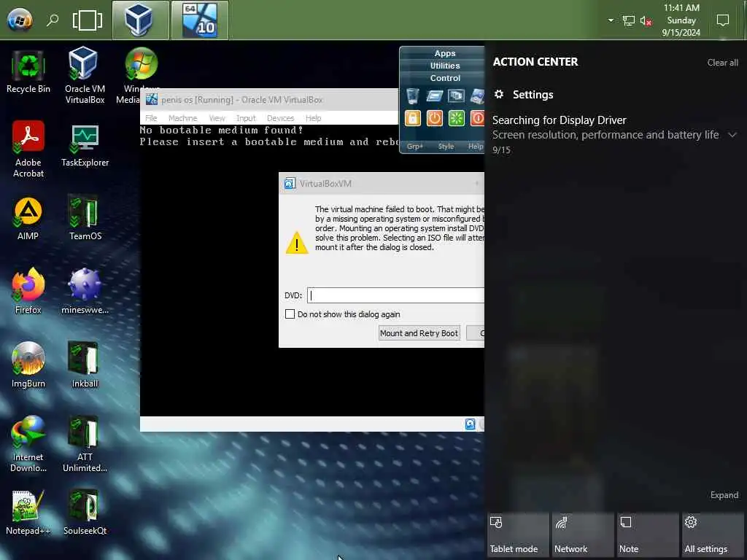Toggle Action Center notification icon
747x560 pixels.
(x=723, y=20)
